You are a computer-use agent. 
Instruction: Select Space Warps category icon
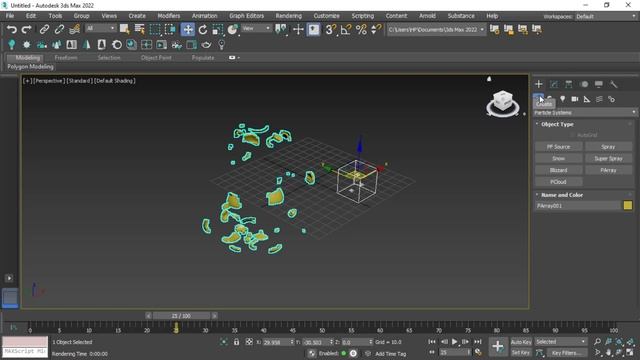599,99
